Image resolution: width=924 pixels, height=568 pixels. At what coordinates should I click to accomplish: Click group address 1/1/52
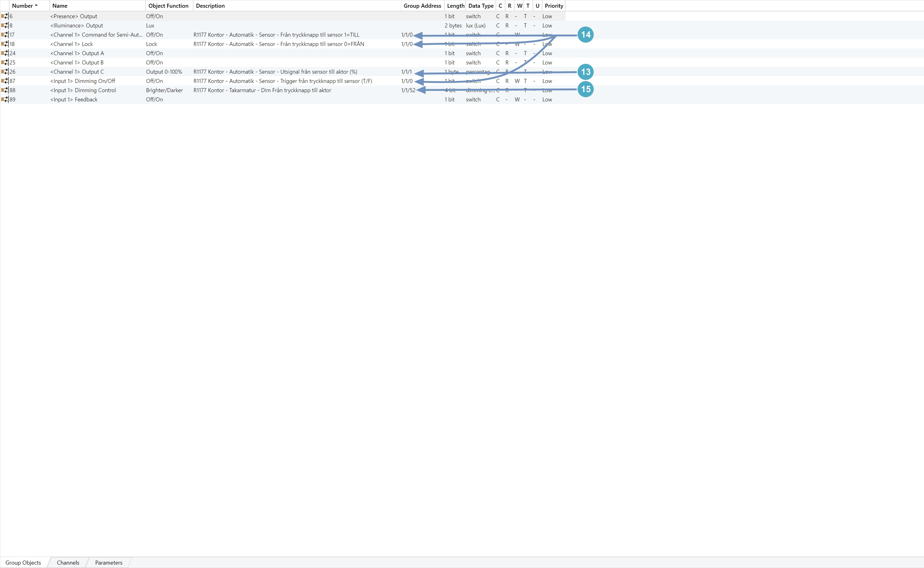[408, 90]
